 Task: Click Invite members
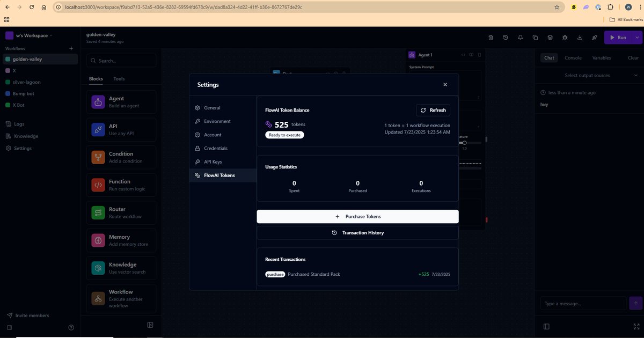pos(28,315)
